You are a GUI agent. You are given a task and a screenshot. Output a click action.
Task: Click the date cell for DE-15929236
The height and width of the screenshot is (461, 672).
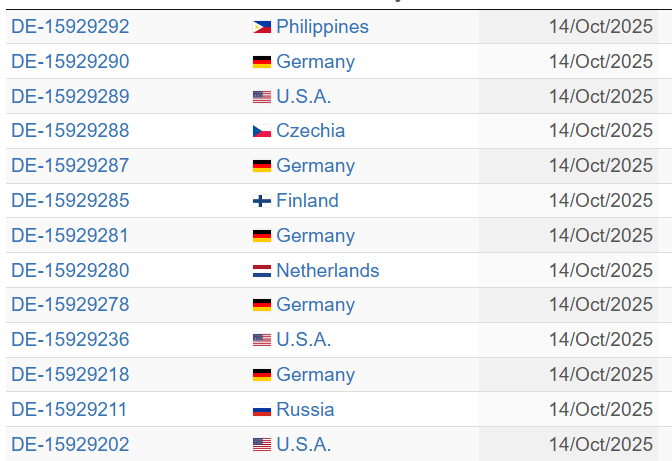click(x=600, y=340)
